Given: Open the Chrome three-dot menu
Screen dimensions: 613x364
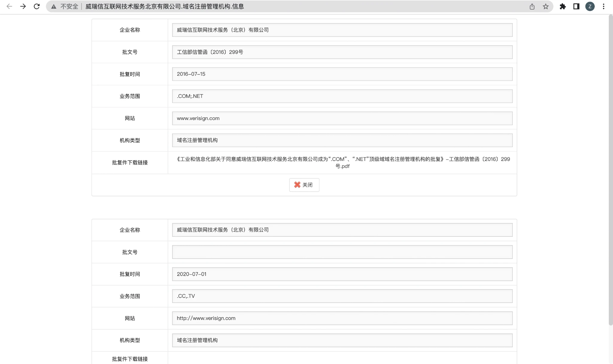Looking at the screenshot, I should click(603, 7).
